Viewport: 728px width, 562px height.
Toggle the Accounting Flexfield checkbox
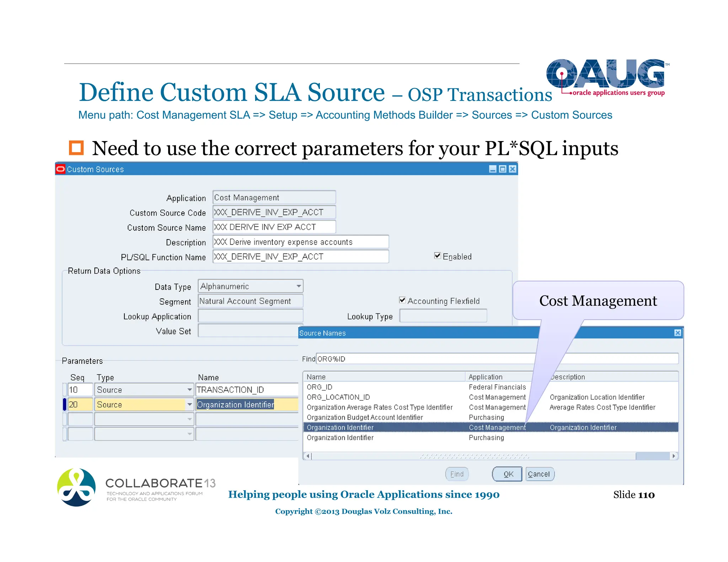coord(402,300)
